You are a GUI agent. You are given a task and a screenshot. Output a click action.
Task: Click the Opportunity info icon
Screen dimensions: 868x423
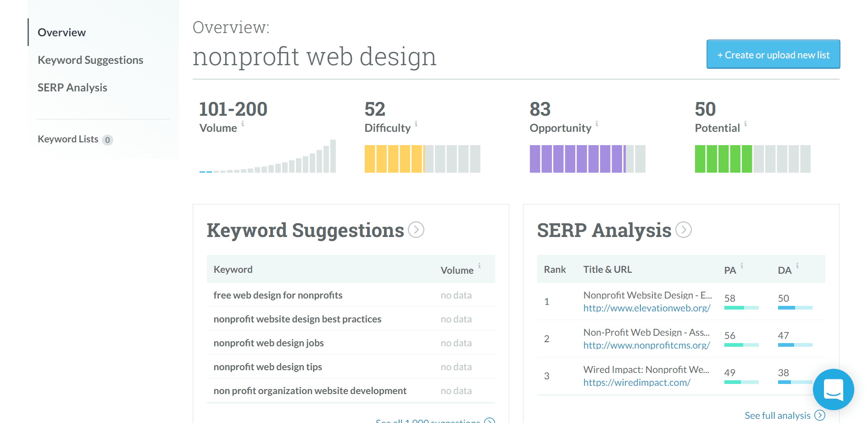click(x=597, y=124)
